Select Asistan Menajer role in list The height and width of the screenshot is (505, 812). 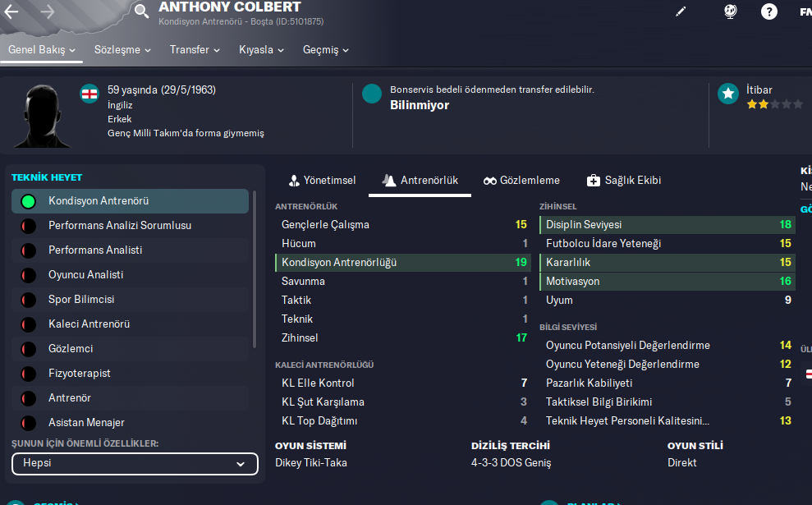click(x=86, y=423)
